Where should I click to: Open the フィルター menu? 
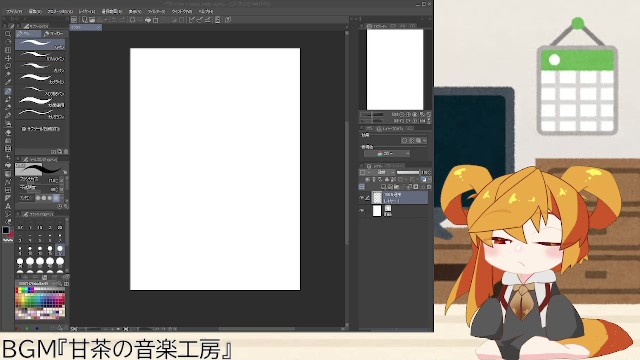pos(156,11)
